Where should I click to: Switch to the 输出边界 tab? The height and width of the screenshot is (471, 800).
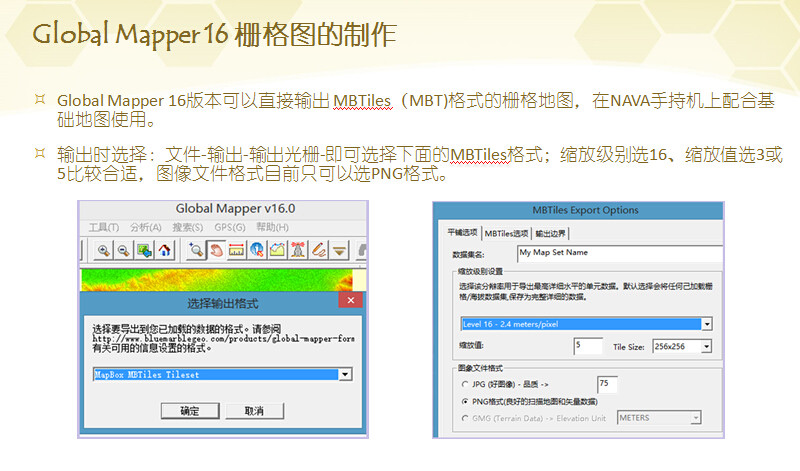tap(550, 233)
